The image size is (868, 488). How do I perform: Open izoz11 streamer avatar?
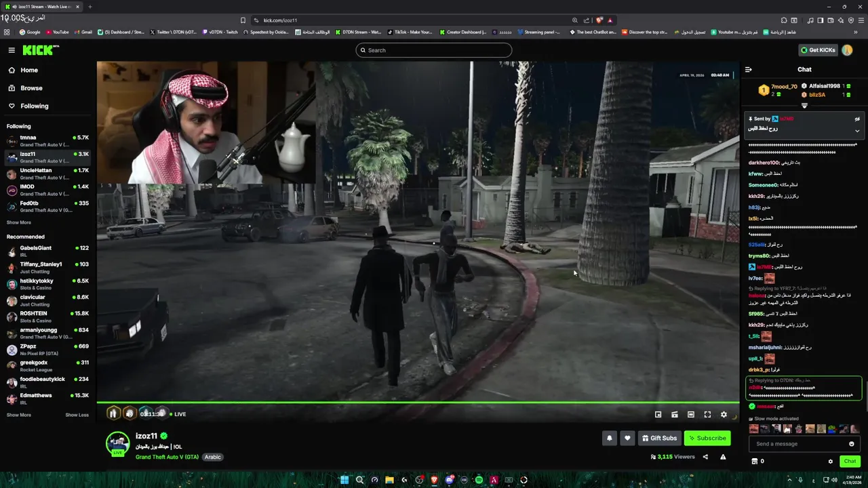(x=117, y=443)
